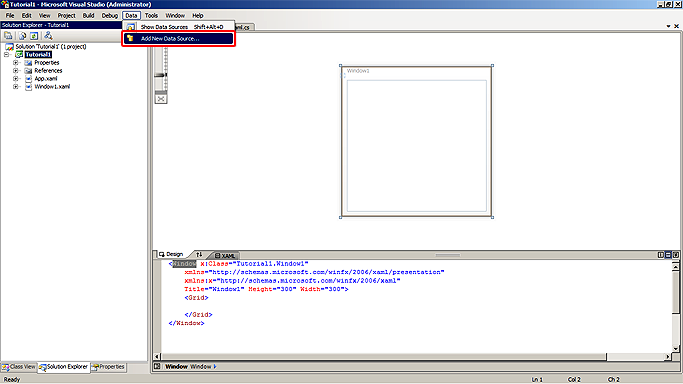Click View Class Diagram toolbar icon
683x384 pixels.
coord(48,36)
